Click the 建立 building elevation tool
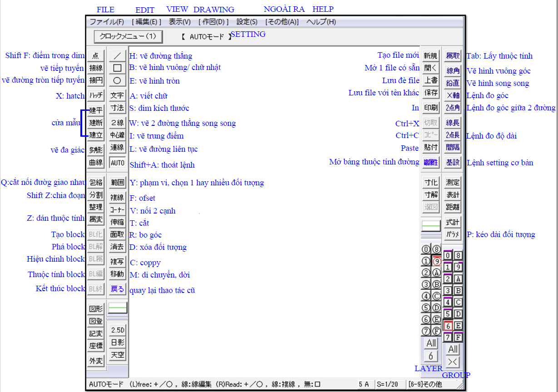 click(x=96, y=135)
